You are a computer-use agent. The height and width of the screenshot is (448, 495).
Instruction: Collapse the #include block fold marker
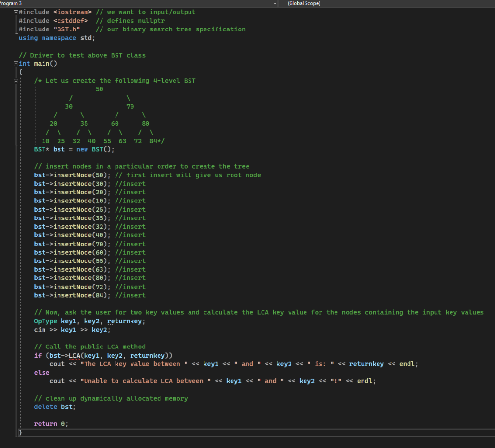16,12
